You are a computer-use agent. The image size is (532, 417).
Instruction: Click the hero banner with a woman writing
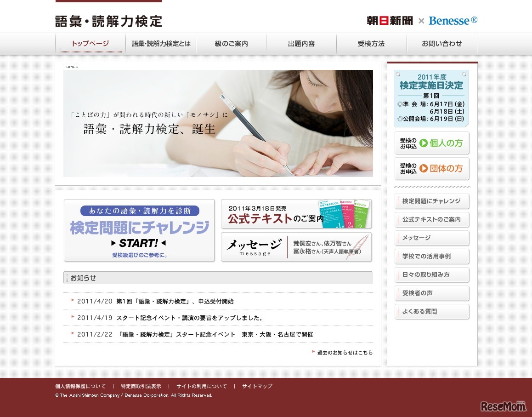pos(218,123)
